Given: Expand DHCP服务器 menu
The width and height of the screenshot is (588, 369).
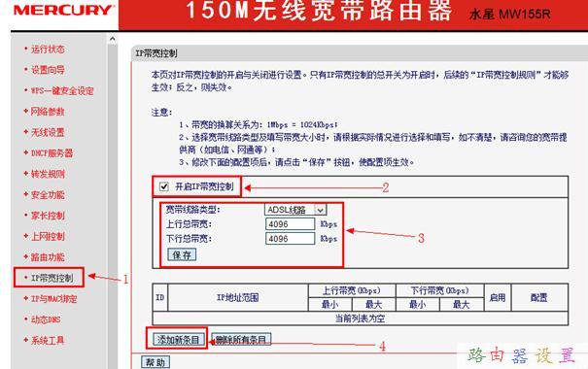Looking at the screenshot, I should tap(52, 152).
